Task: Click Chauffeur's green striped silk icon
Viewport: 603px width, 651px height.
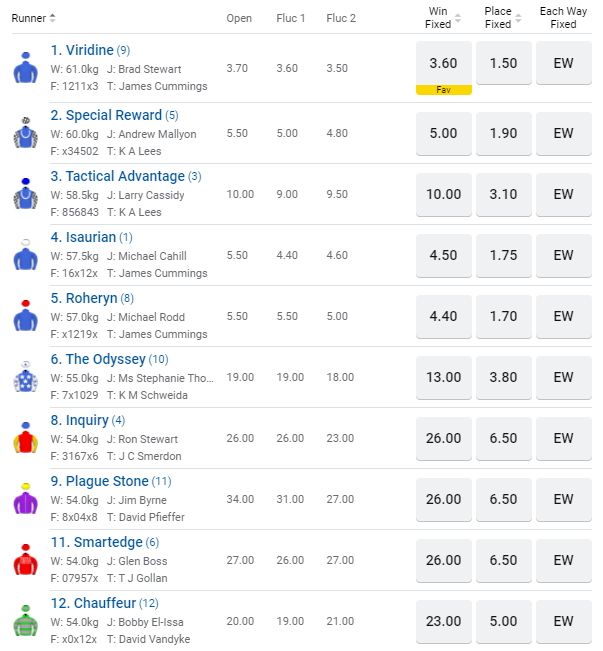Action: (x=25, y=622)
